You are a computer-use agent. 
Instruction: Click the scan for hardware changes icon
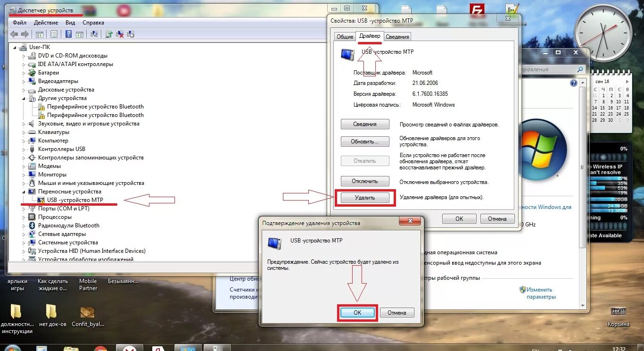94,34
